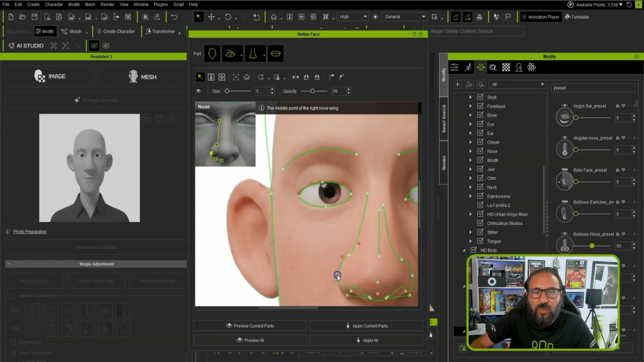Click the home view icon in main toolbar
Image resolution: width=644 pixels, height=362 pixels.
point(274,17)
